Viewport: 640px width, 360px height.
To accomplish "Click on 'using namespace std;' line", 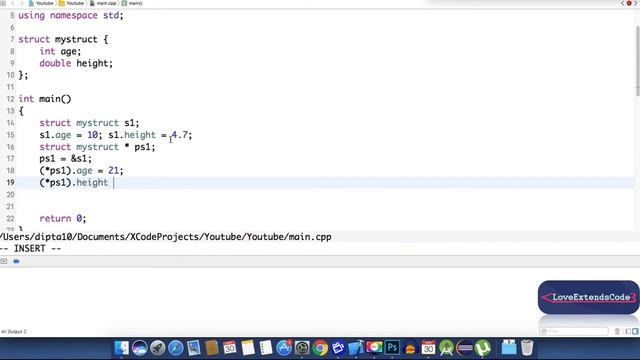I will (71, 16).
